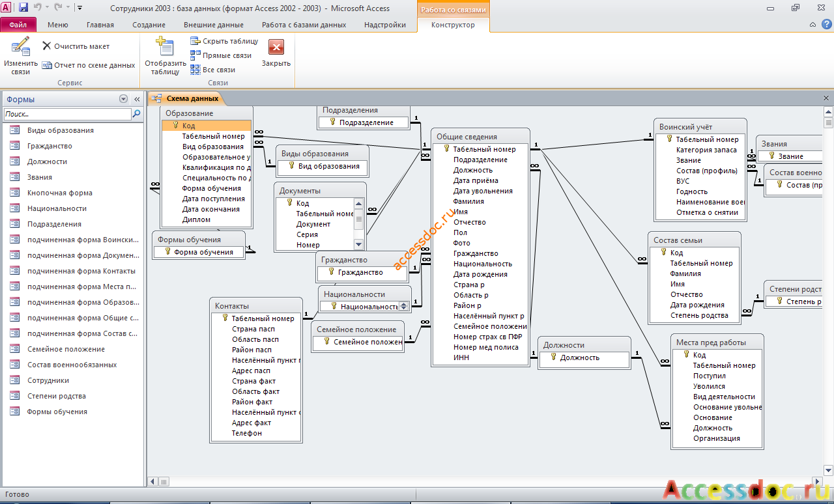Click the horizontal scrollbar thumb below the diagram
Screen dimensions: 834x504
164,481
